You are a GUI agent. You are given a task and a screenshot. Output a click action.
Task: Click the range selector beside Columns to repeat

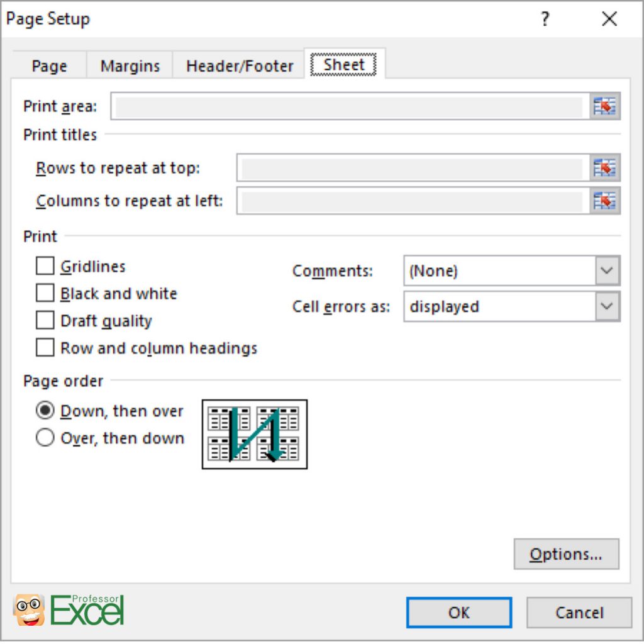605,201
